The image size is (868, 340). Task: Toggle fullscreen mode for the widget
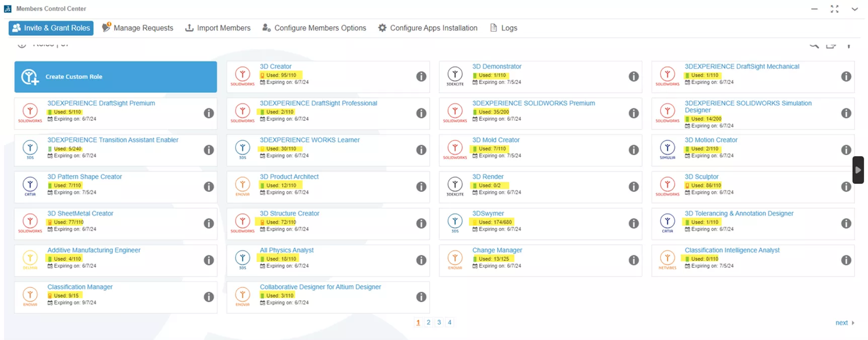(x=834, y=9)
